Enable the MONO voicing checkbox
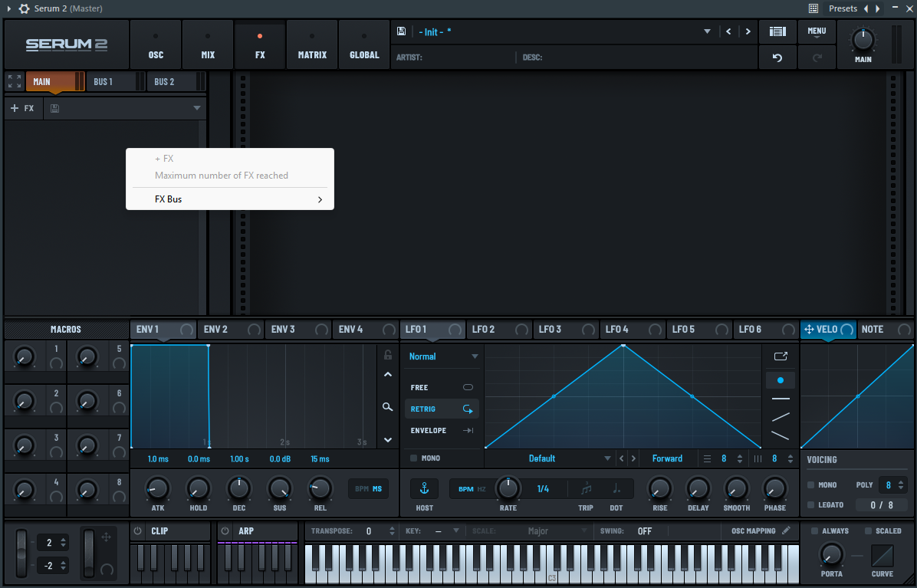917x588 pixels. 811,485
